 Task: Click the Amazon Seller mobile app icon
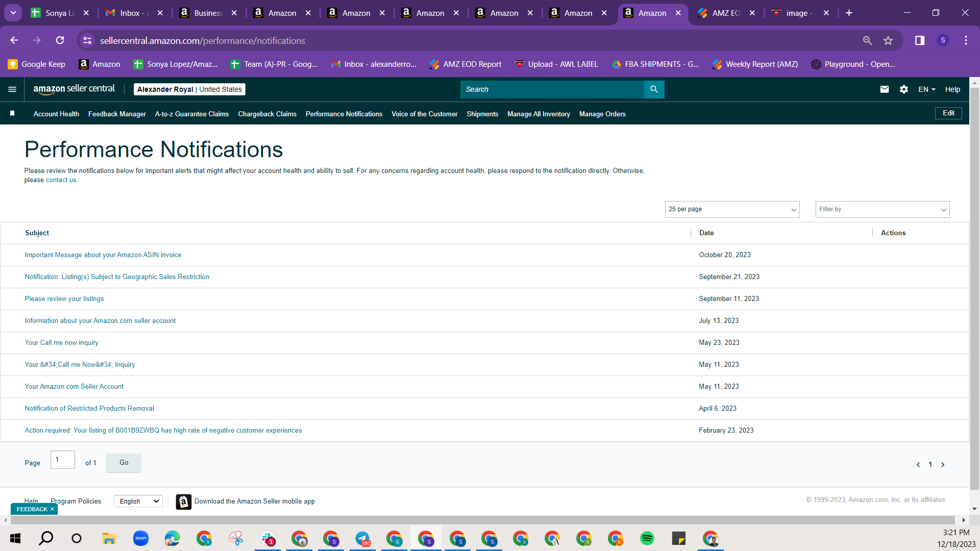click(184, 502)
